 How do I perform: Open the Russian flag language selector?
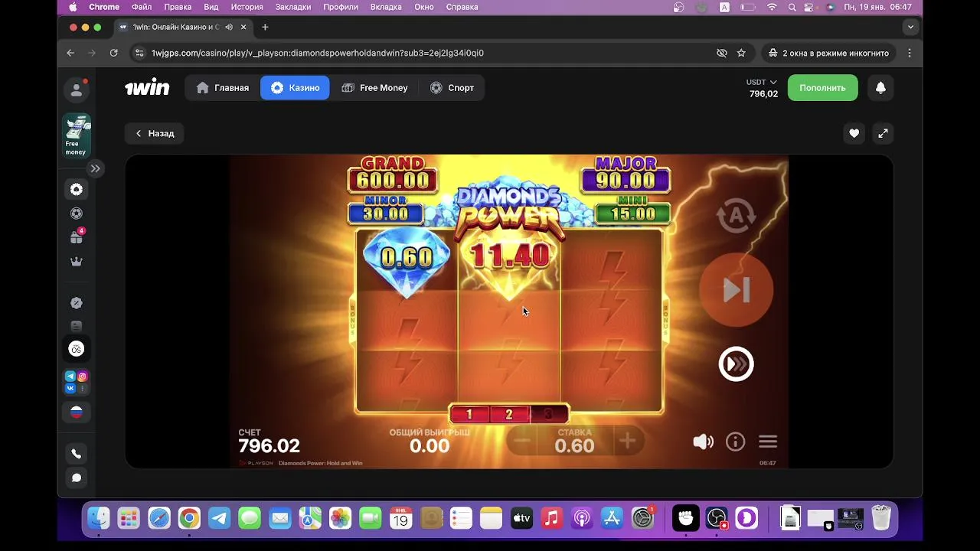[x=77, y=412]
